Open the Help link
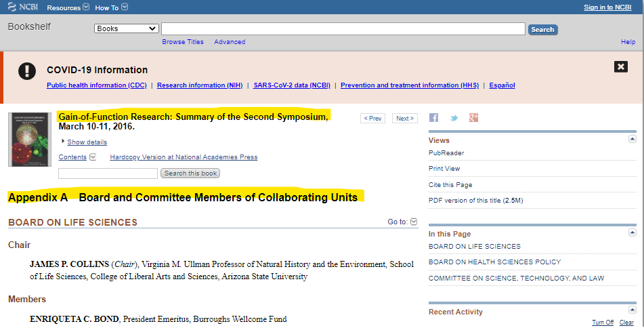 (x=628, y=42)
